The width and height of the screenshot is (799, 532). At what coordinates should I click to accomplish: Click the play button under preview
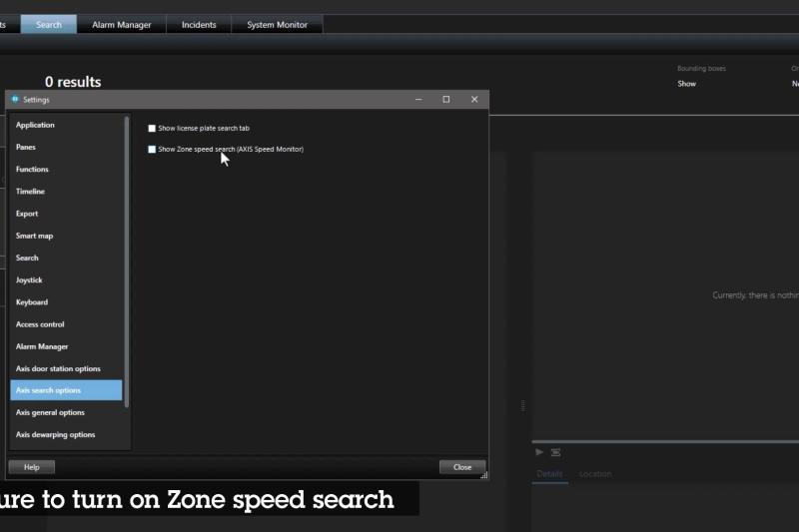pos(539,452)
